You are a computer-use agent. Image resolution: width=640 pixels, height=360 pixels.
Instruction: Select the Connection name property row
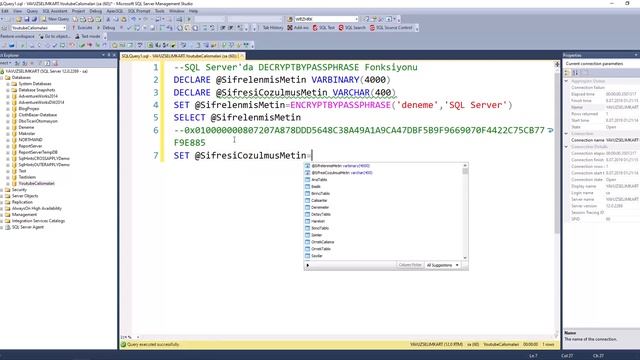602,140
